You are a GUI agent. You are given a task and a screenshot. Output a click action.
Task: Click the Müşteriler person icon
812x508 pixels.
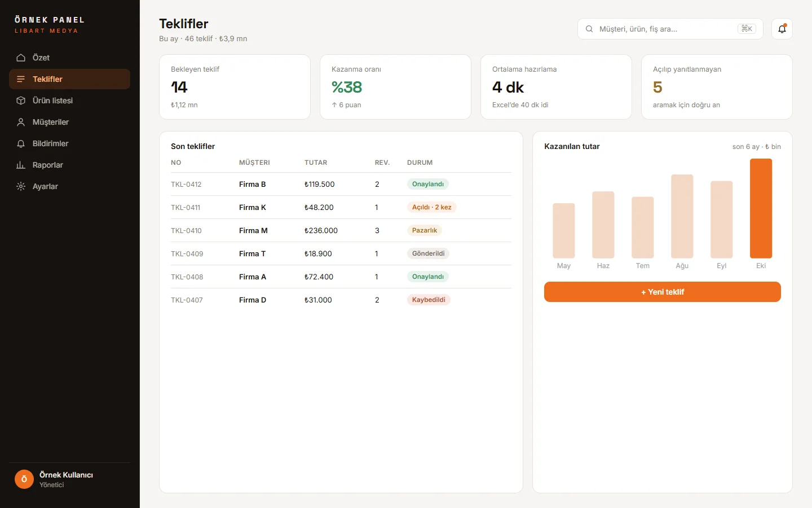pos(21,122)
